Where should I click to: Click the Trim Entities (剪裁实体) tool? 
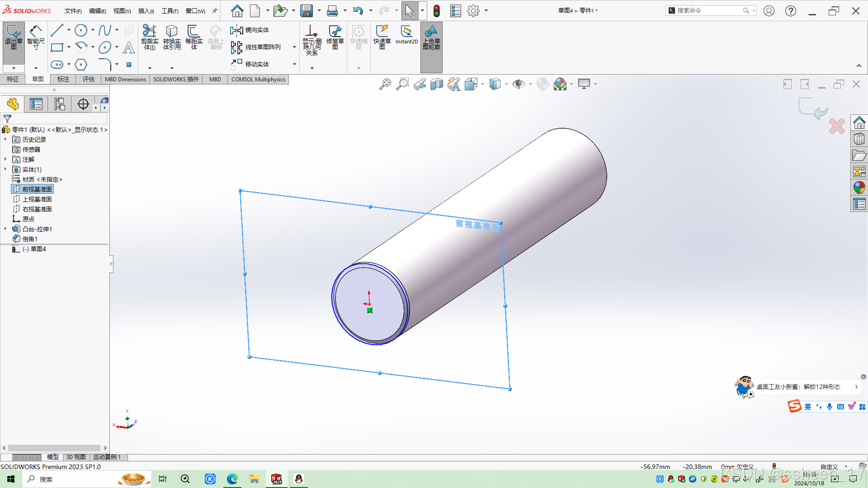click(149, 36)
